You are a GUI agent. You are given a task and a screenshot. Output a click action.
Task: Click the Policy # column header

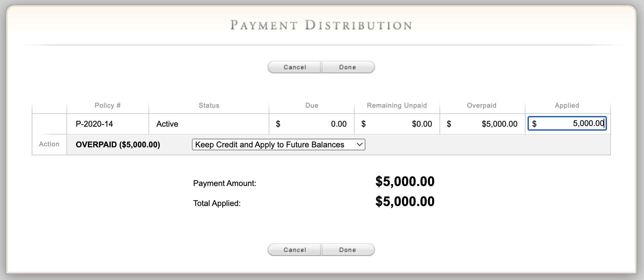pyautogui.click(x=107, y=105)
